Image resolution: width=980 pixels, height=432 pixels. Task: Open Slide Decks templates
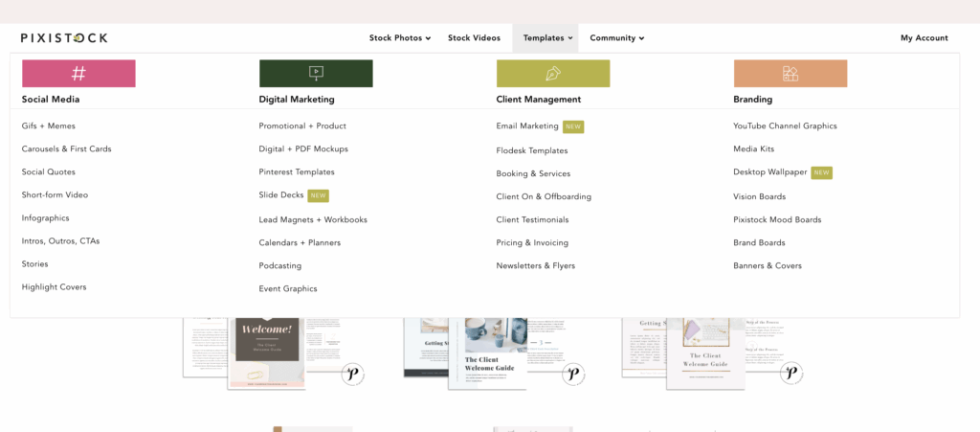pyautogui.click(x=281, y=195)
